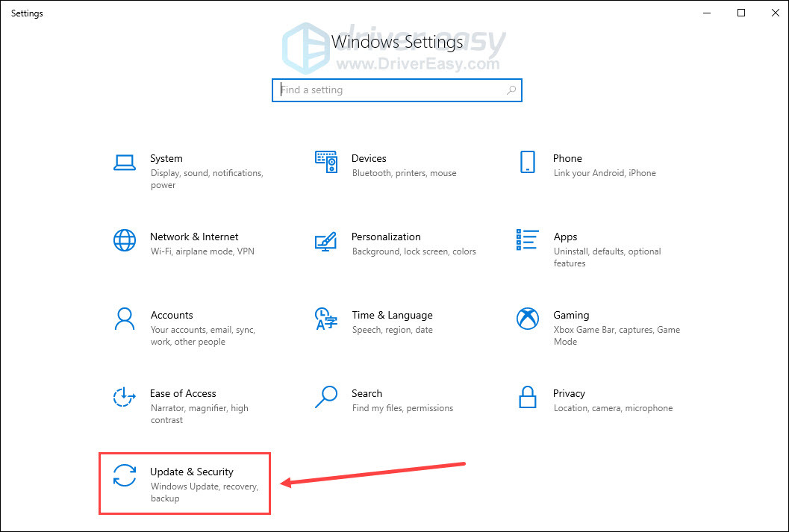Click the Personalization brush icon
This screenshot has height=532, width=789.
(x=325, y=240)
